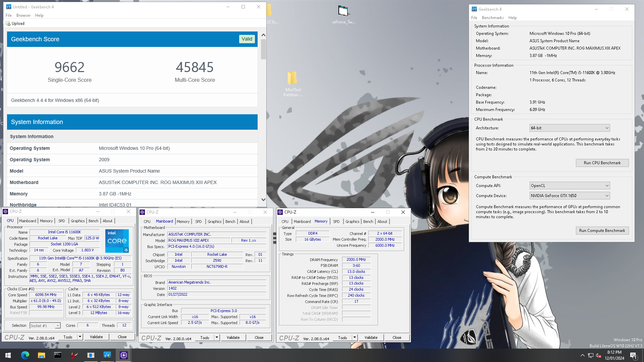Click the Upload icon in Geekbench toolbar
Image resolution: width=644 pixels, height=362 pixels.
point(8,23)
